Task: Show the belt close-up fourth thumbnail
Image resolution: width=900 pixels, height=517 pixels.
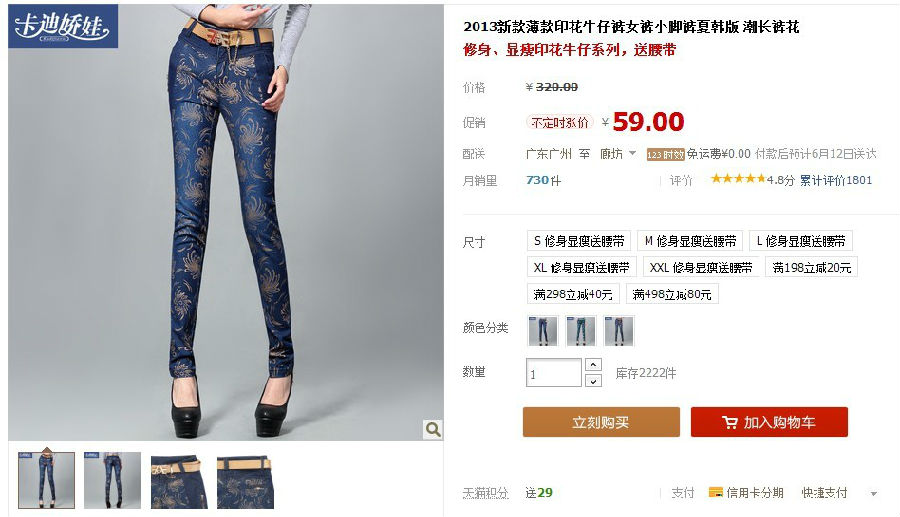Action: [x=245, y=483]
